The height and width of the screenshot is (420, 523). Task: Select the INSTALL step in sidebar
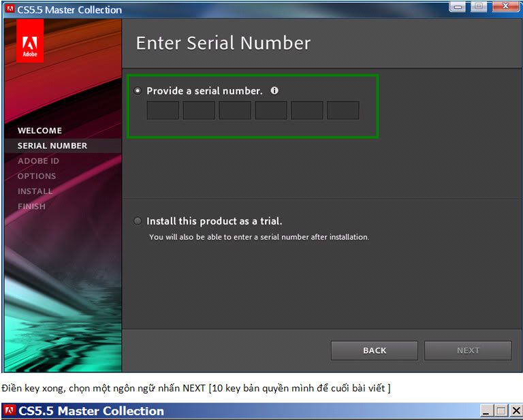35,191
